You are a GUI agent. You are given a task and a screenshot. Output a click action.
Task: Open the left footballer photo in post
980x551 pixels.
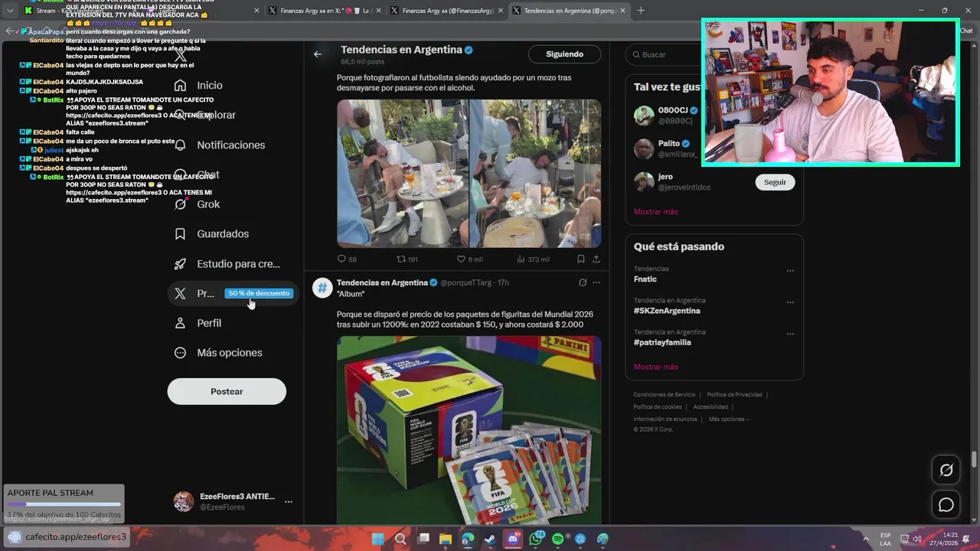(402, 173)
